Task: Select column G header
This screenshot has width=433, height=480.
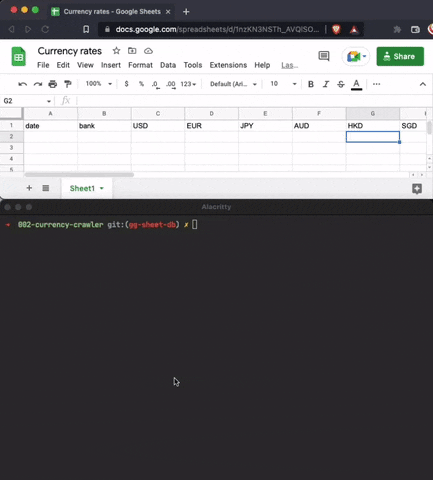Action: (x=373, y=114)
